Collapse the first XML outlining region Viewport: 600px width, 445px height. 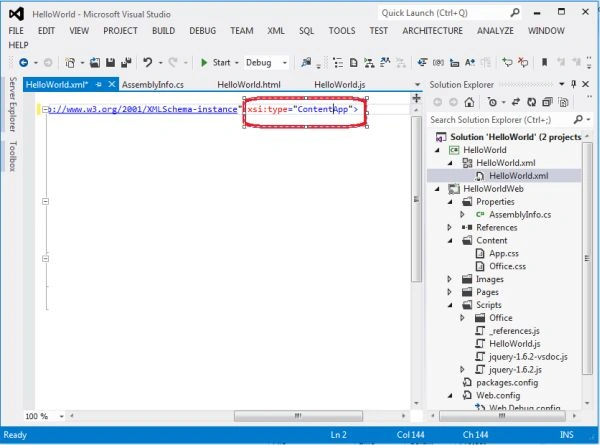pos(46,110)
